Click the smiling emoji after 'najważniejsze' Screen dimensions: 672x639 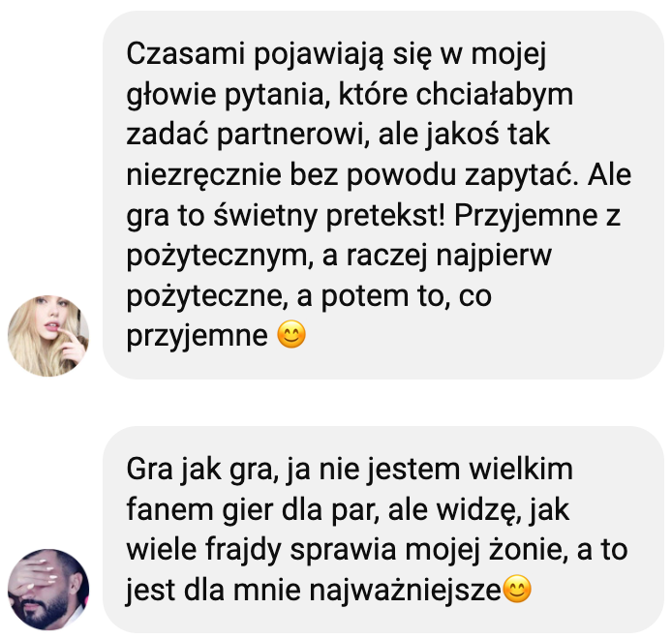tap(517, 589)
